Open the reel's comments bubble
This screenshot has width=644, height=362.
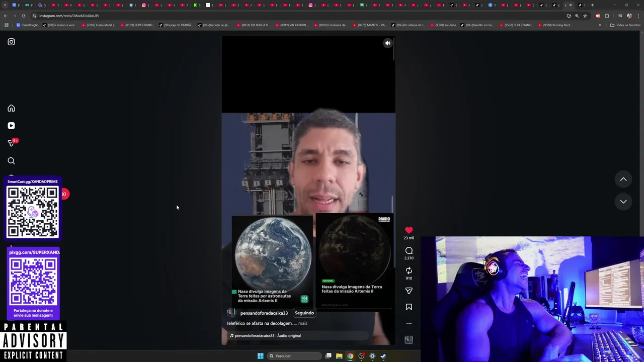coord(409,250)
